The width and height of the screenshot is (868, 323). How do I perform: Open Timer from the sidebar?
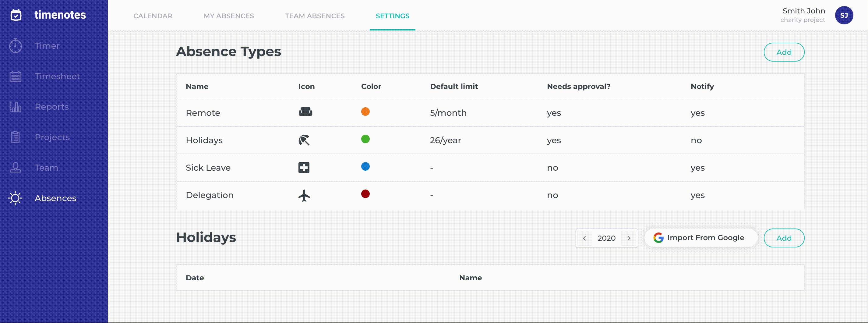[x=47, y=46]
